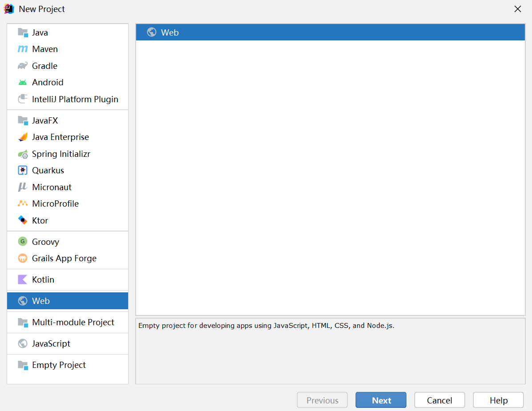Click the Spring Initializr leaf icon
Viewport: 532px width, 411px height.
tap(23, 154)
